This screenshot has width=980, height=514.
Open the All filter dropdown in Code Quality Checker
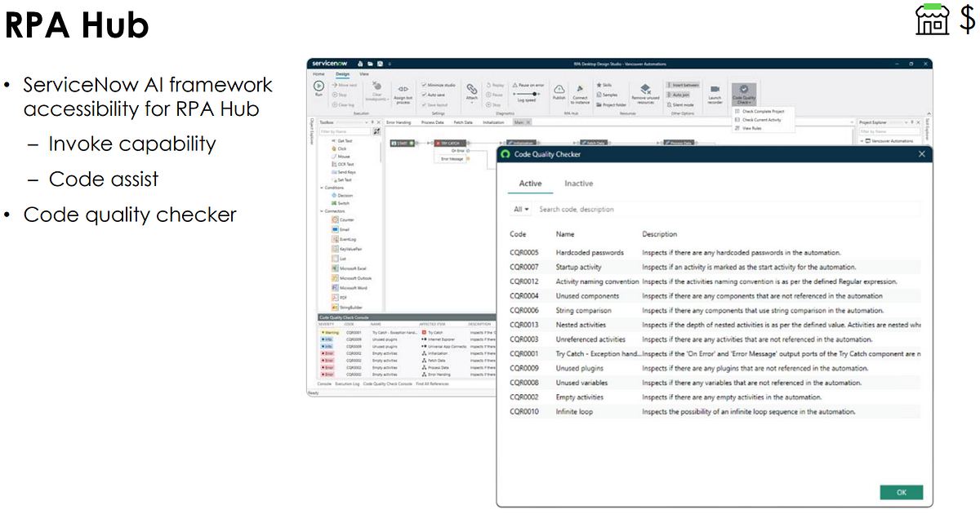[521, 209]
